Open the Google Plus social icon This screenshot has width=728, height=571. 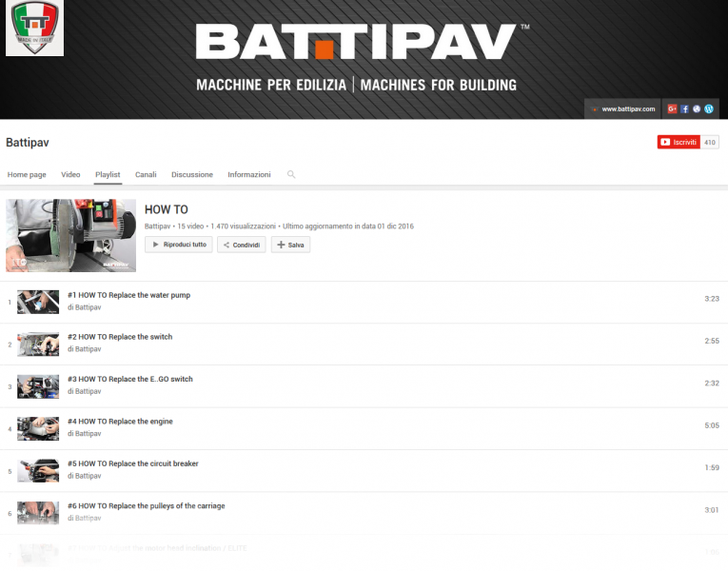click(x=672, y=109)
